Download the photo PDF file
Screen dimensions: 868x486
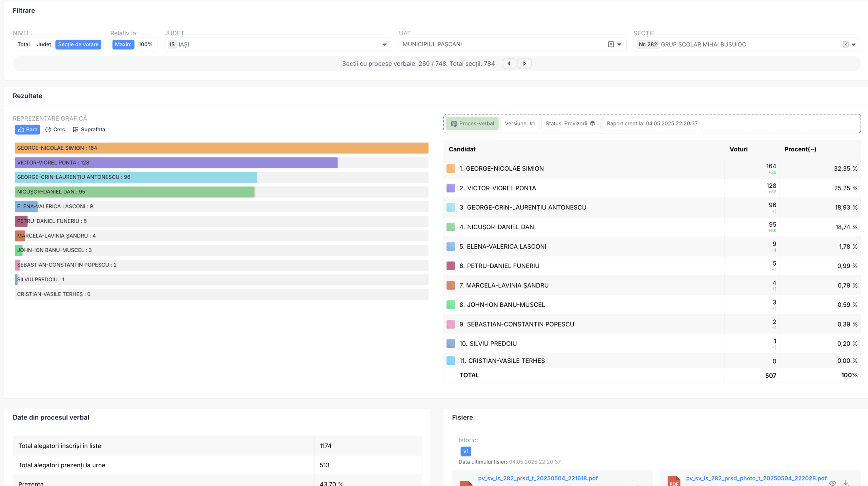click(x=846, y=483)
